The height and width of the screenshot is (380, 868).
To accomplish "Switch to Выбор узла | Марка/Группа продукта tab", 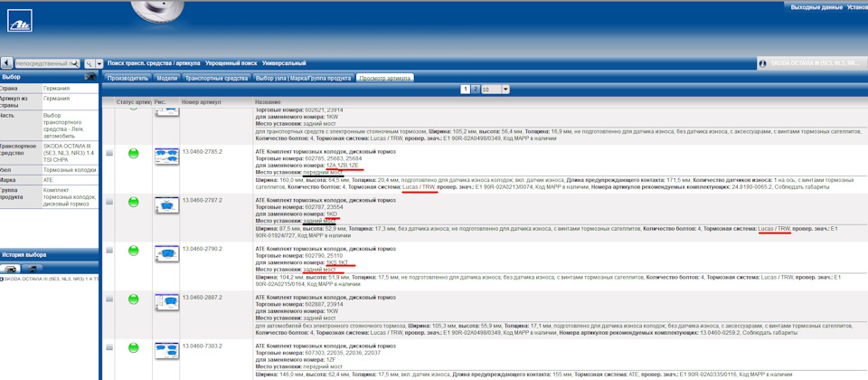I will pyautogui.click(x=304, y=78).
